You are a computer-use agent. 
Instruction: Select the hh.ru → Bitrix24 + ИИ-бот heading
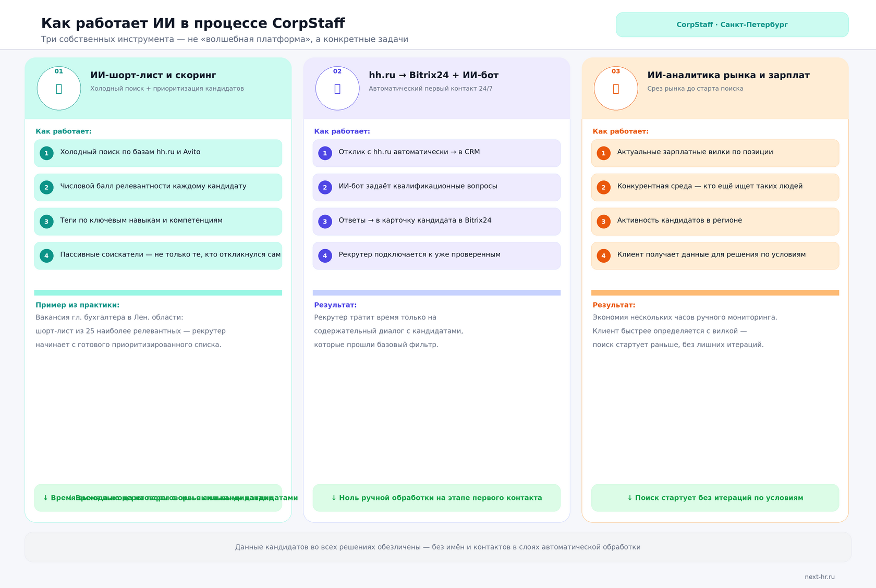click(433, 75)
